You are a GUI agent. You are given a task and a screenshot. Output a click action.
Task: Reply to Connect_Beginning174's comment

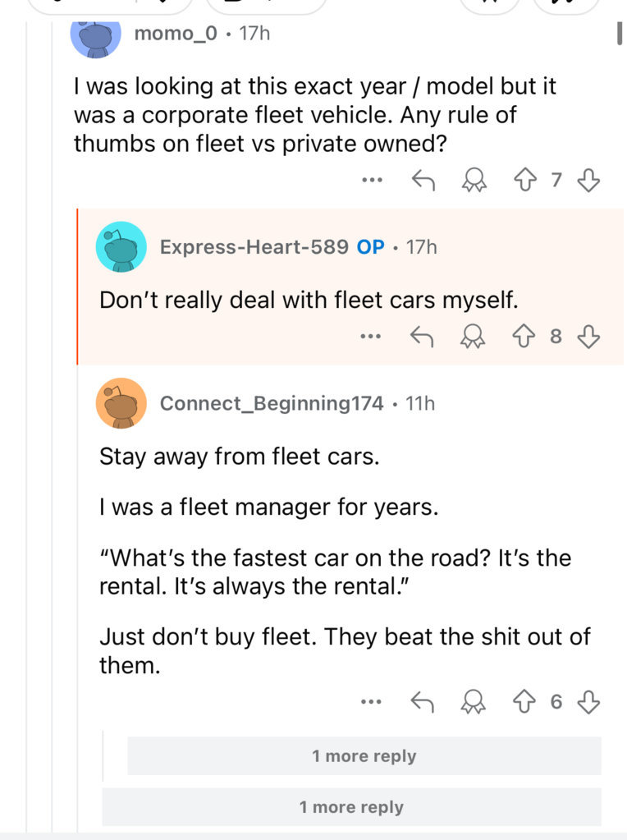421,701
